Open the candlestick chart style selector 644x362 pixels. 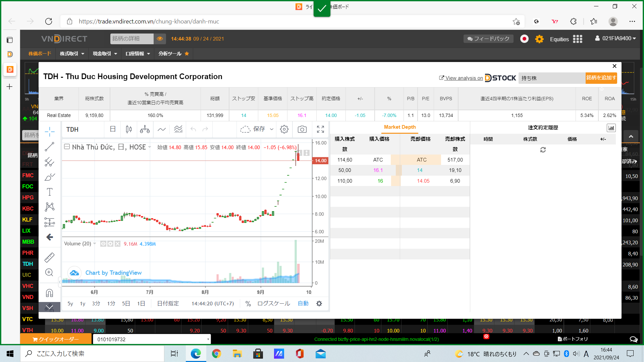tap(129, 129)
